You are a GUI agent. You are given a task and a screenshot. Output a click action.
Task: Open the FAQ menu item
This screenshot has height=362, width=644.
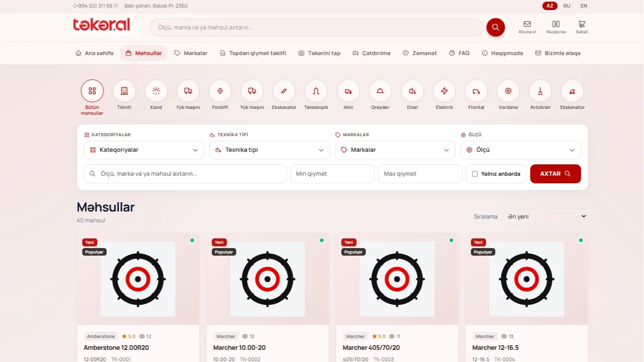459,53
